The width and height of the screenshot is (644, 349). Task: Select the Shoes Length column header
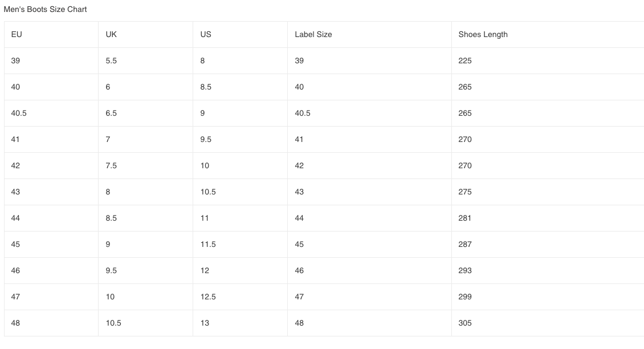483,34
